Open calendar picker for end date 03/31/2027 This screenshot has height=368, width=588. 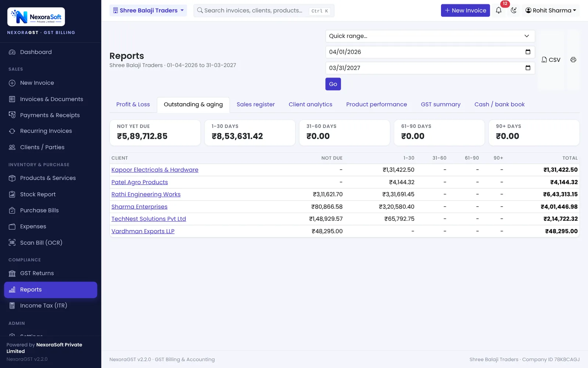point(528,68)
